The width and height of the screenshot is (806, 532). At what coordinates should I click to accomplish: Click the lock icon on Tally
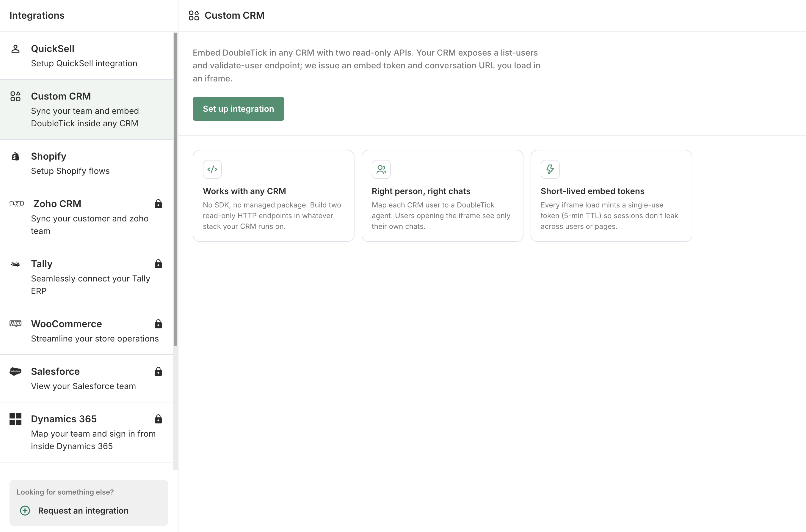(158, 264)
